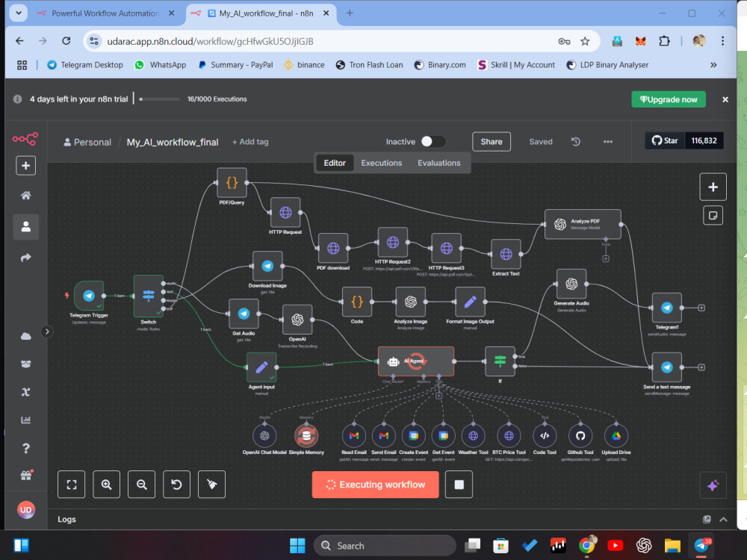
Task: Click the GitHub Star button
Action: click(665, 140)
